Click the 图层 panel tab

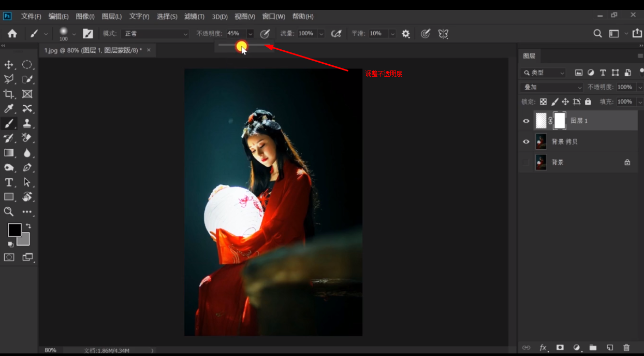click(x=529, y=56)
